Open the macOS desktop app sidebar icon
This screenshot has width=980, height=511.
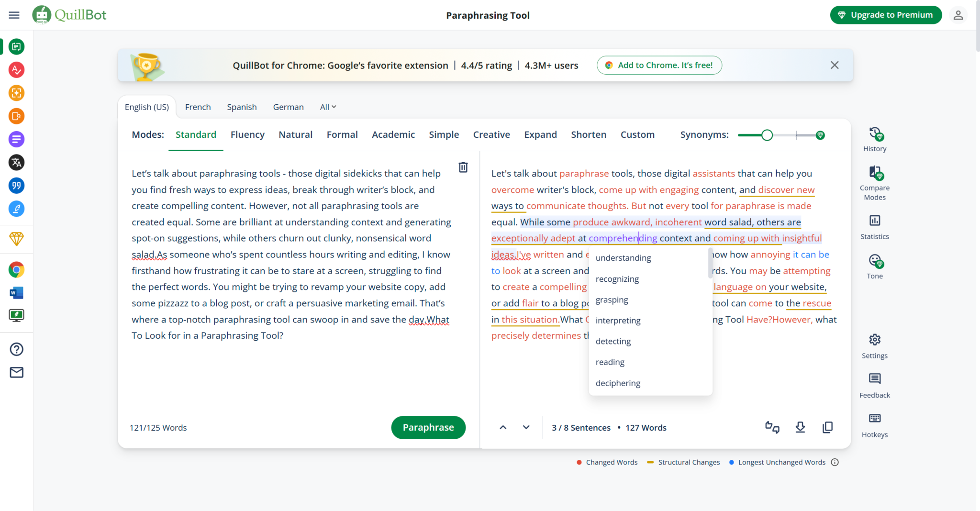17,316
